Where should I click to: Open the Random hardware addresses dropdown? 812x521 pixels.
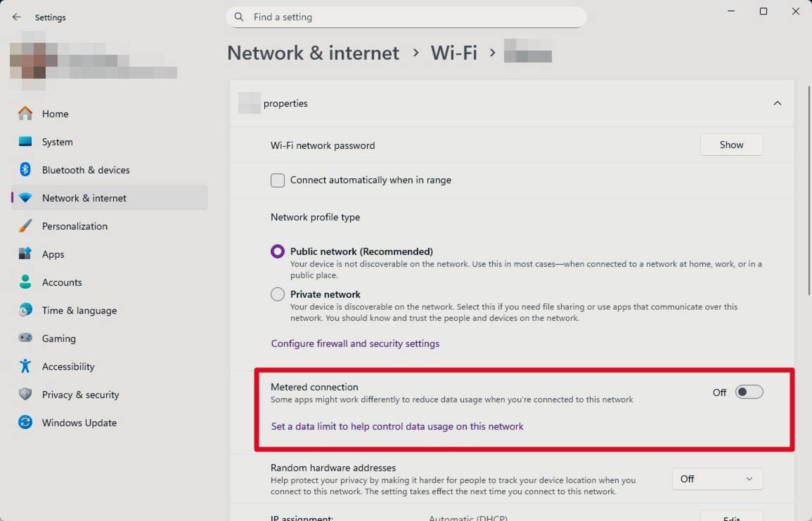pyautogui.click(x=716, y=479)
